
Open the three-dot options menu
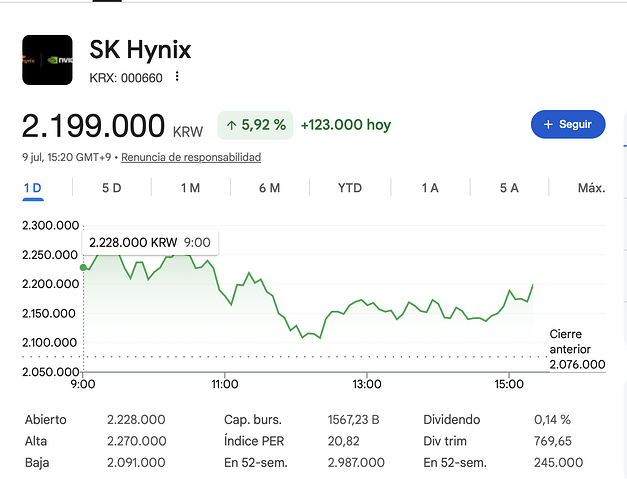tap(177, 76)
